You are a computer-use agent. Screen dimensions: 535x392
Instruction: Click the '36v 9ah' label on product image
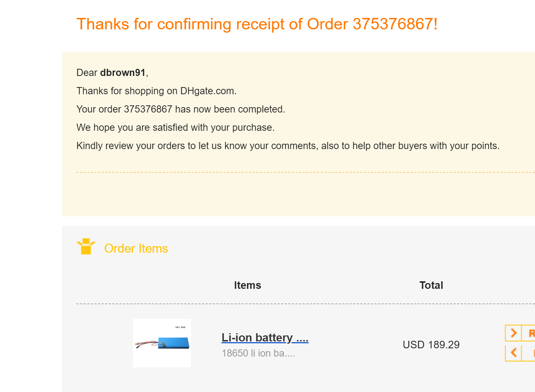point(180,327)
